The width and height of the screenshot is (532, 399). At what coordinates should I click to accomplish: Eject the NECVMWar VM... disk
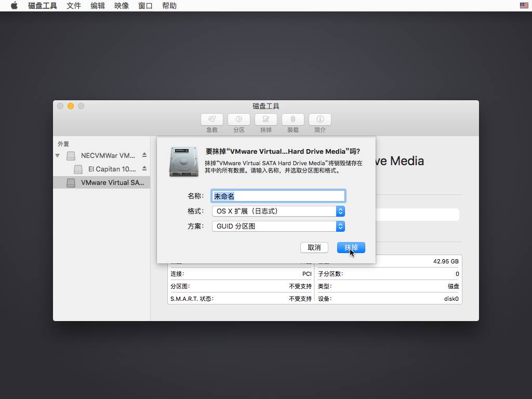click(144, 155)
